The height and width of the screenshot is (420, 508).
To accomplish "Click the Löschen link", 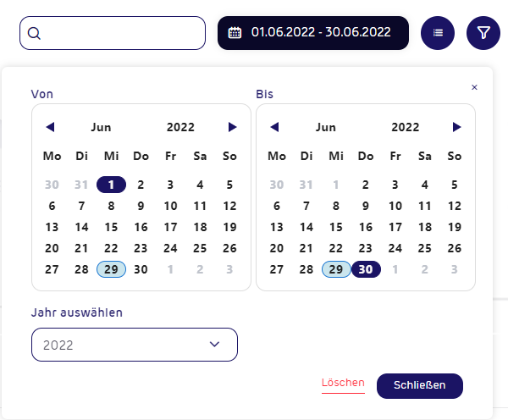I will (343, 383).
